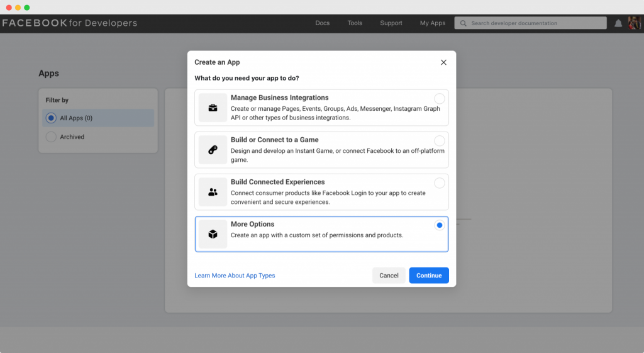The width and height of the screenshot is (644, 353).
Task: Focus the Search developer documentation field
Action: pos(530,23)
